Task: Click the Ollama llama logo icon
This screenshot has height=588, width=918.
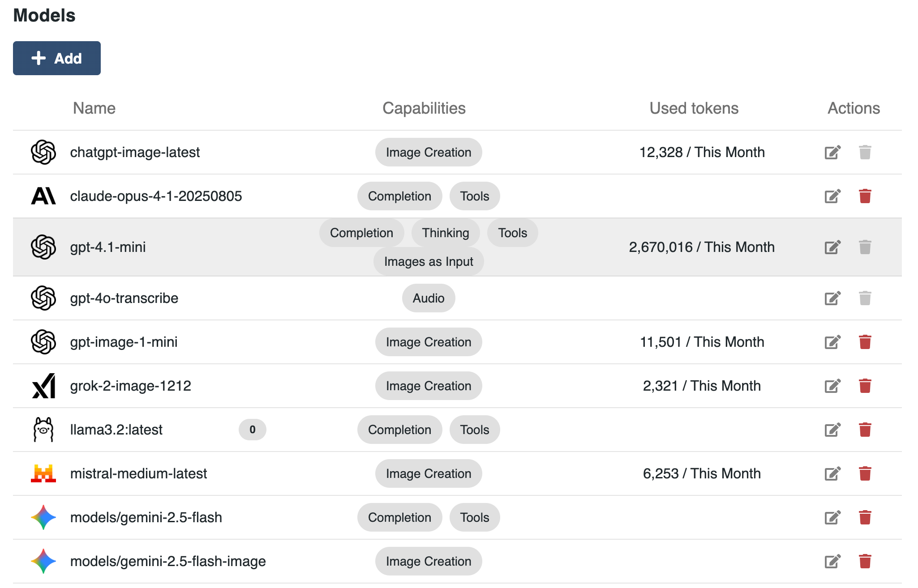Action: 43,430
